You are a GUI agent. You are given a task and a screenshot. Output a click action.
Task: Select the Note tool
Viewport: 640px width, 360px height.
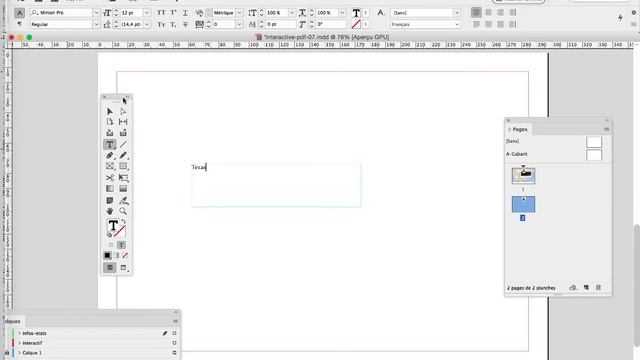pyautogui.click(x=110, y=200)
